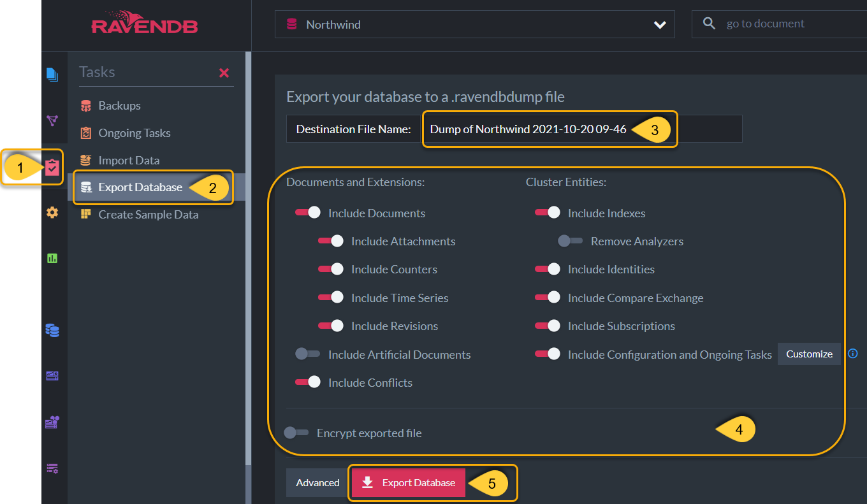The width and height of the screenshot is (867, 504).
Task: Click the Ongoing Tasks menu icon
Action: pyautogui.click(x=85, y=133)
